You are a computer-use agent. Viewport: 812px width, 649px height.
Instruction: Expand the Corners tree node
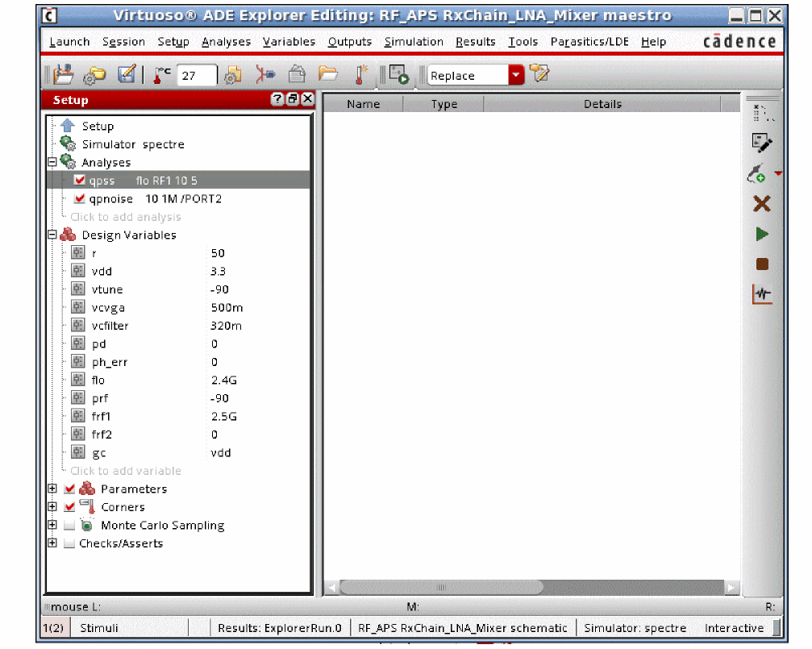click(52, 507)
